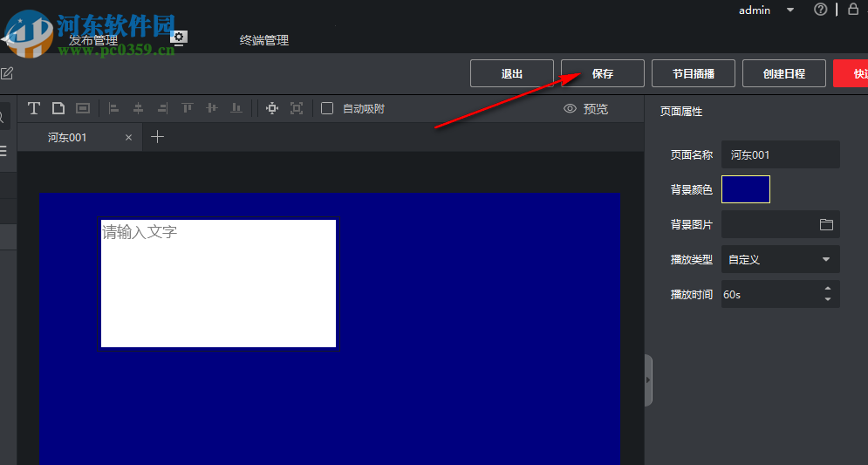Click the edit pencil icon at left

[x=6, y=73]
